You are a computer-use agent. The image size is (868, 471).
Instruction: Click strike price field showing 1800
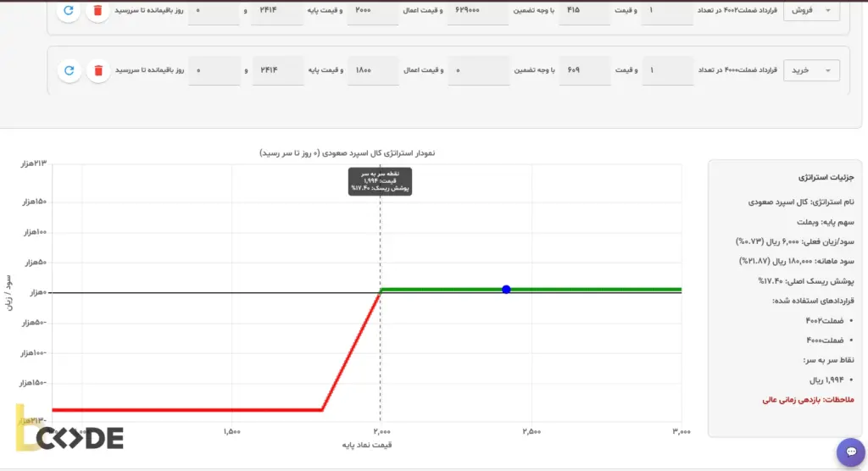coord(372,70)
